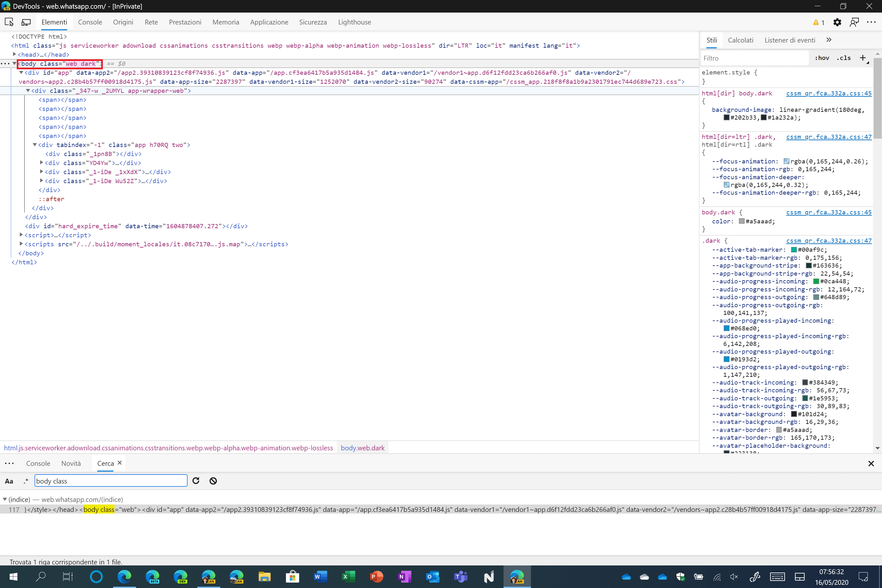Refresh the search results

[196, 481]
